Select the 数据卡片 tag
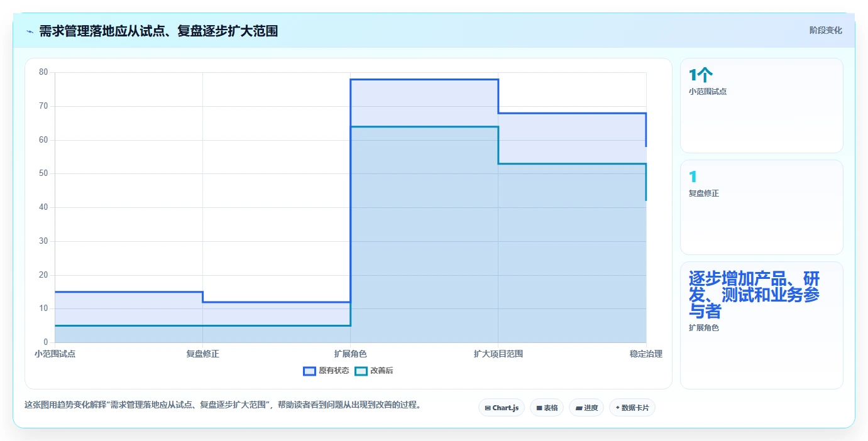Screen dimensions: 868x441 point(632,408)
